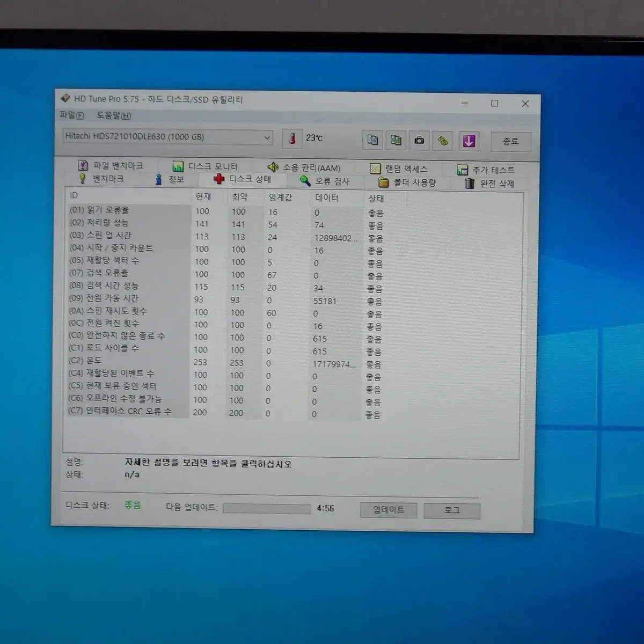
Task: Click the 55181 power-on hours data value
Action: [x=325, y=301]
